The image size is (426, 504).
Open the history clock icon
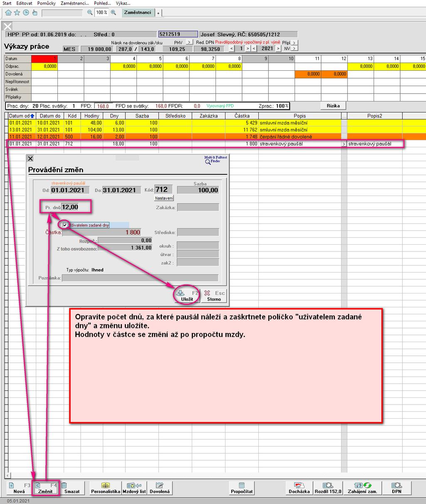tap(26, 12)
